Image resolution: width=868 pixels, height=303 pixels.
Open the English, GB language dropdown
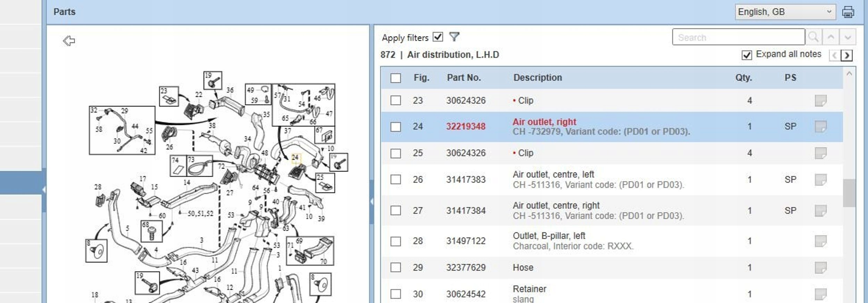[785, 12]
